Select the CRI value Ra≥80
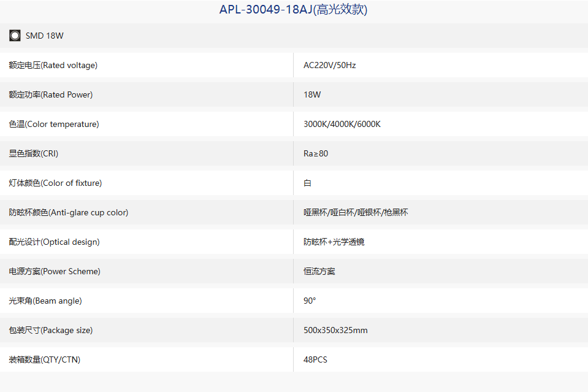The height and width of the screenshot is (392, 588). [x=316, y=153]
